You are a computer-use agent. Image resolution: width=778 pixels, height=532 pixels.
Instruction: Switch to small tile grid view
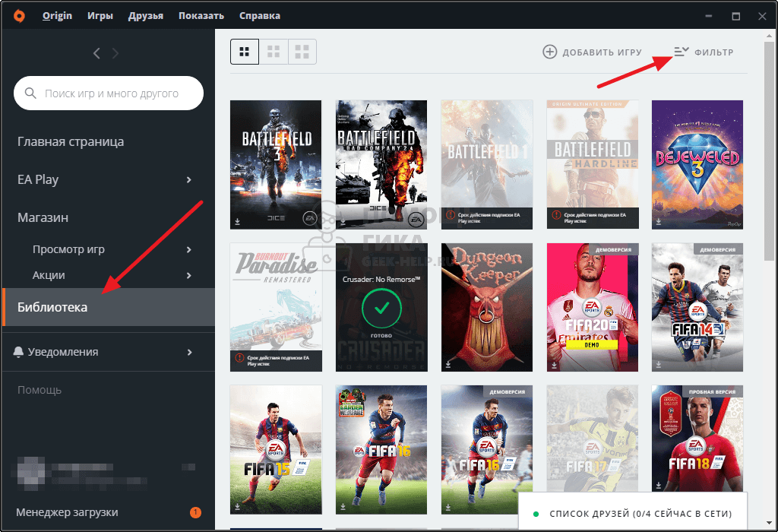click(x=244, y=52)
